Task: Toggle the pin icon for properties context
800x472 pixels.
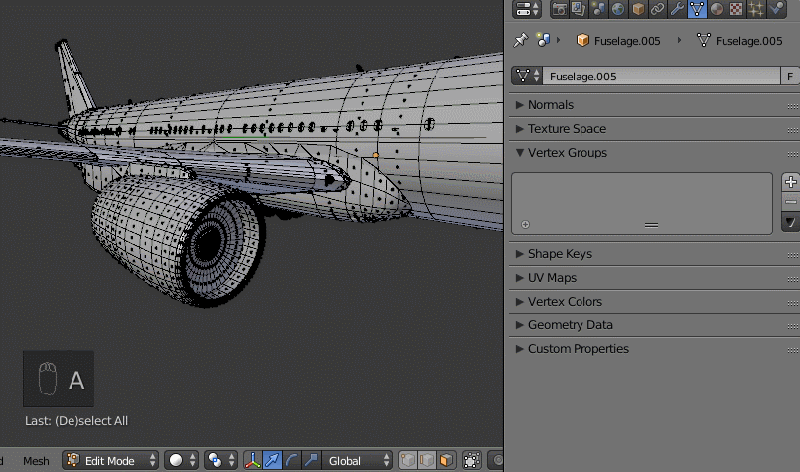Action: click(520, 40)
